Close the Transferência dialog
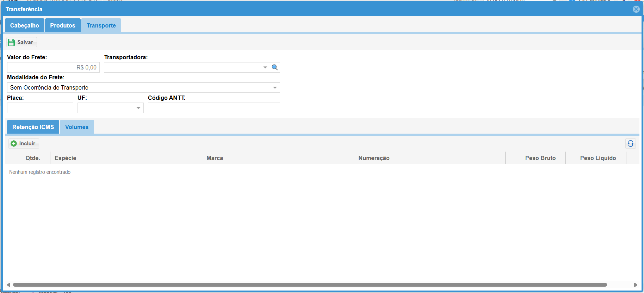Viewport: 644px width, 293px height. point(636,9)
